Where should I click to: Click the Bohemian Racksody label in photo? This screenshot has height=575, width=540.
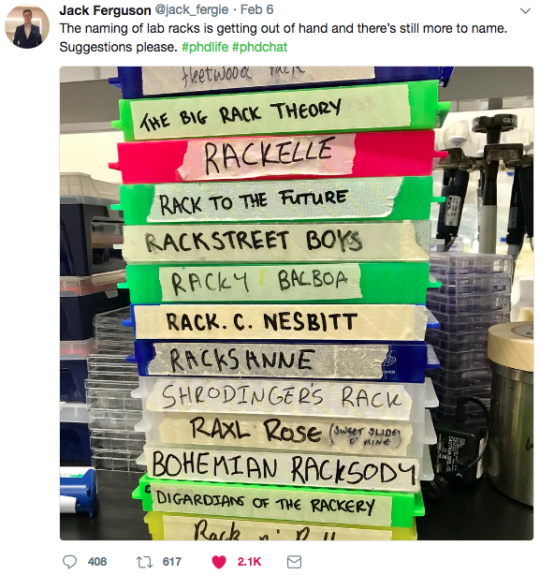(283, 468)
